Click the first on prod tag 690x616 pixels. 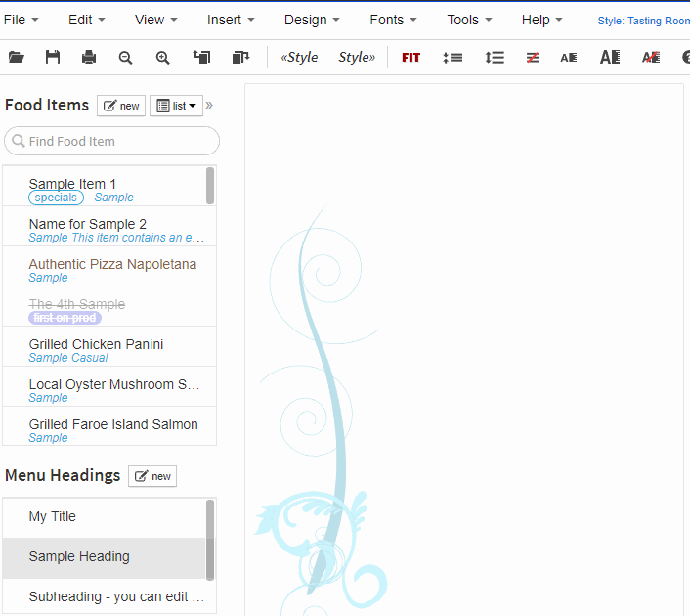tap(65, 318)
